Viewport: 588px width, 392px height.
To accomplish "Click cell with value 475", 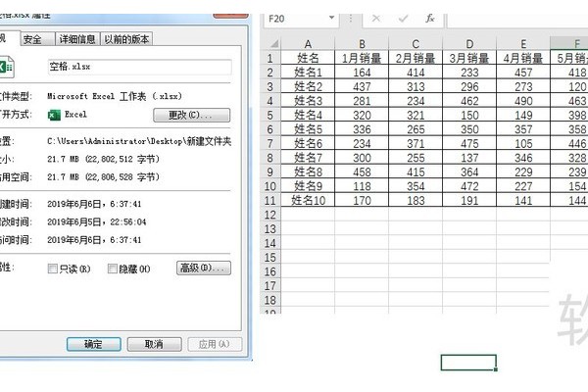I will (x=469, y=143).
